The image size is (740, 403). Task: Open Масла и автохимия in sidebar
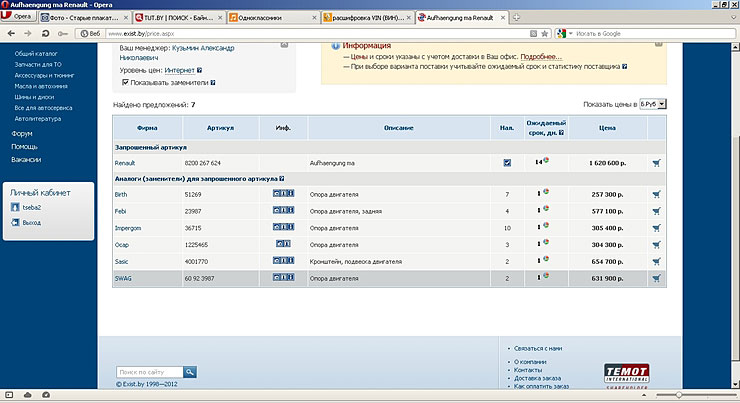41,86
